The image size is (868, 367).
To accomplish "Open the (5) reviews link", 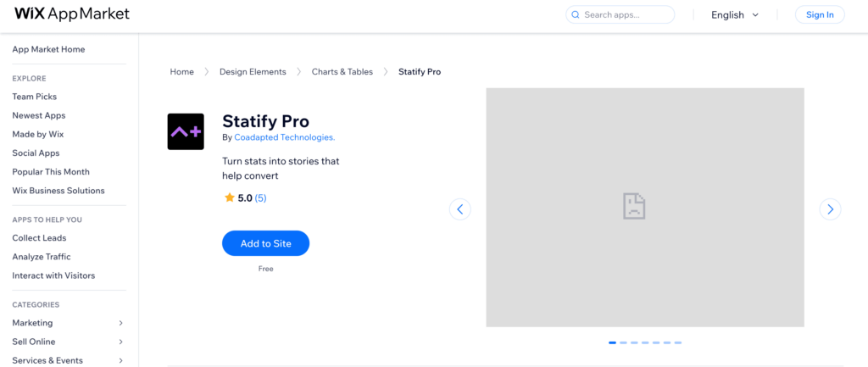I will [x=261, y=197].
